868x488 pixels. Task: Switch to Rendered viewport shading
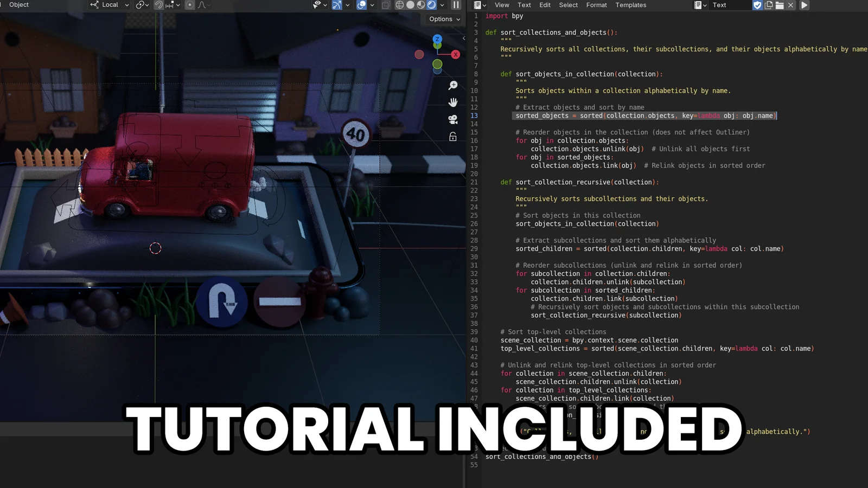[431, 5]
